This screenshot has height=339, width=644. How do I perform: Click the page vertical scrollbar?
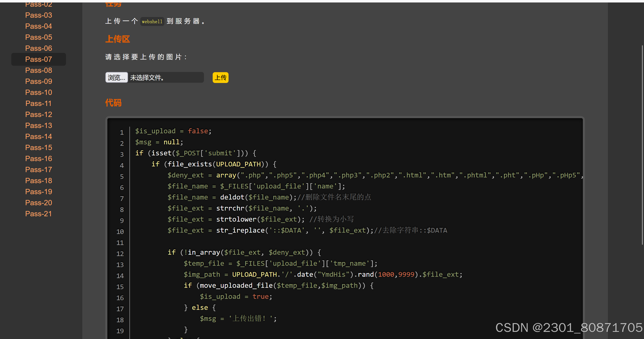tap(642, 145)
